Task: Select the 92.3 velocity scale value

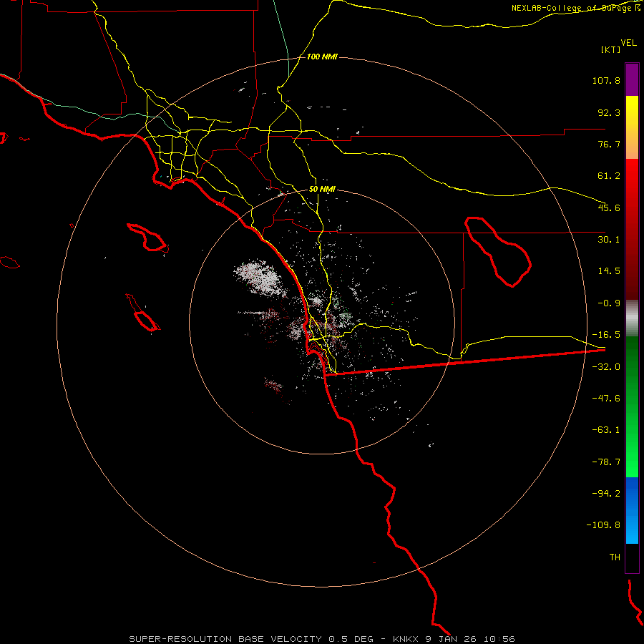Action: pos(609,112)
